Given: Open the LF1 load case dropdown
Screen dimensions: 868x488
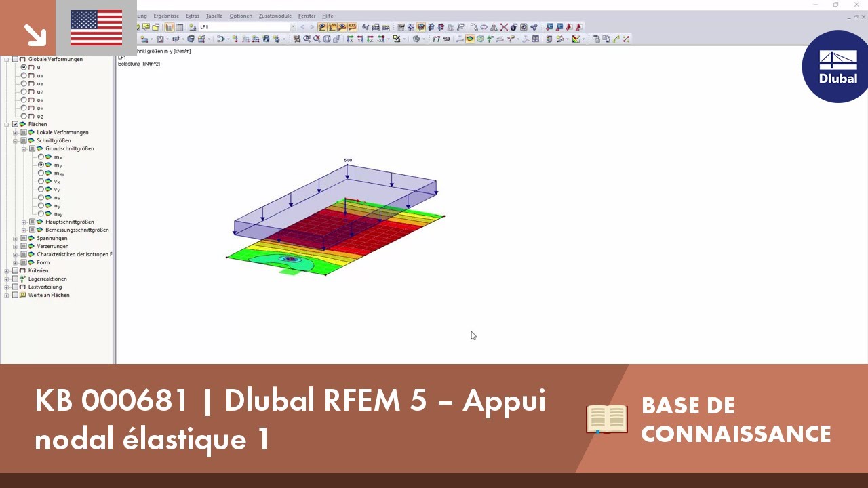Looking at the screenshot, I should click(x=293, y=27).
